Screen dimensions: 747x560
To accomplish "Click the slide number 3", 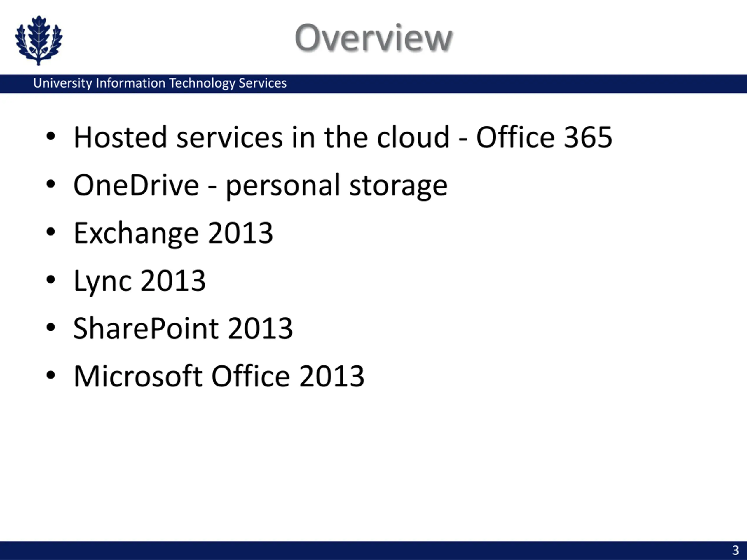I will [x=736, y=551].
